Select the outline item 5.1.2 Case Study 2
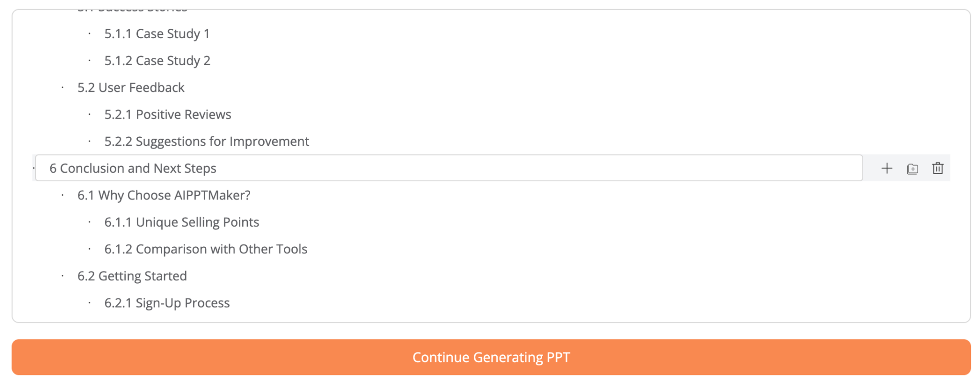 [157, 61]
